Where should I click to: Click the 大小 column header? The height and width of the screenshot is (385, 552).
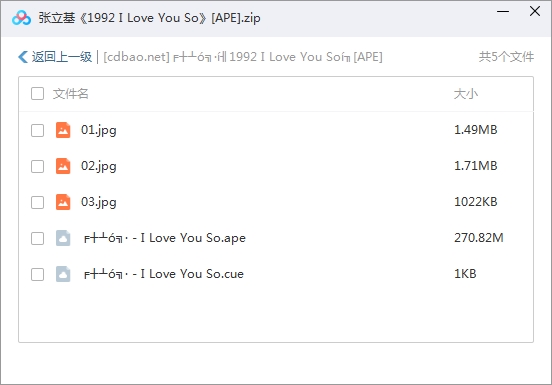click(x=465, y=94)
